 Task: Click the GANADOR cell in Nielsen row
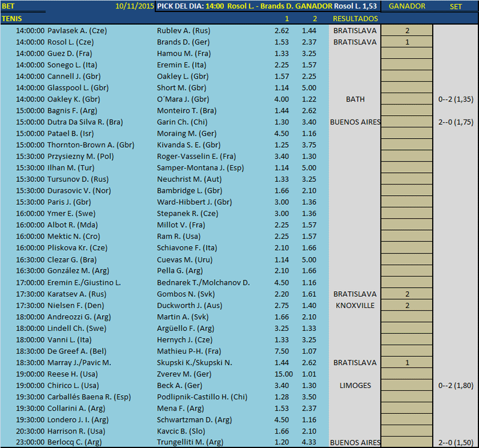406,305
